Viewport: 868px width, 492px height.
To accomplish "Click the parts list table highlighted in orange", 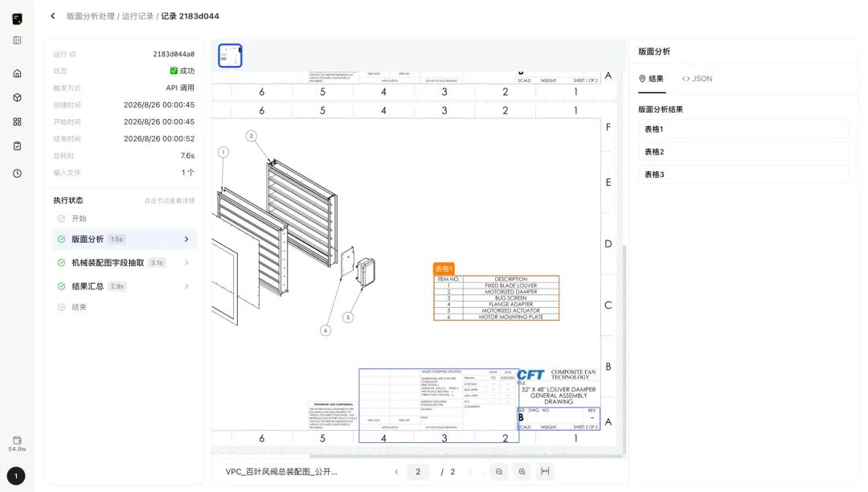I will click(x=497, y=297).
